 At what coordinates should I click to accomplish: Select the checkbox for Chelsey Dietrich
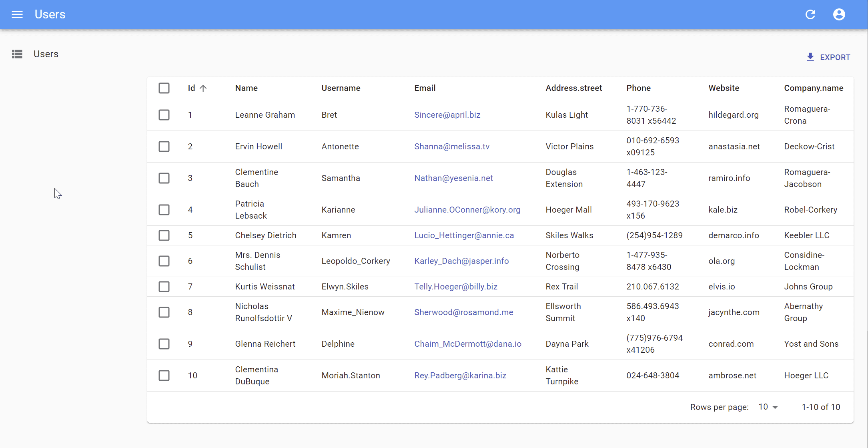tap(164, 235)
